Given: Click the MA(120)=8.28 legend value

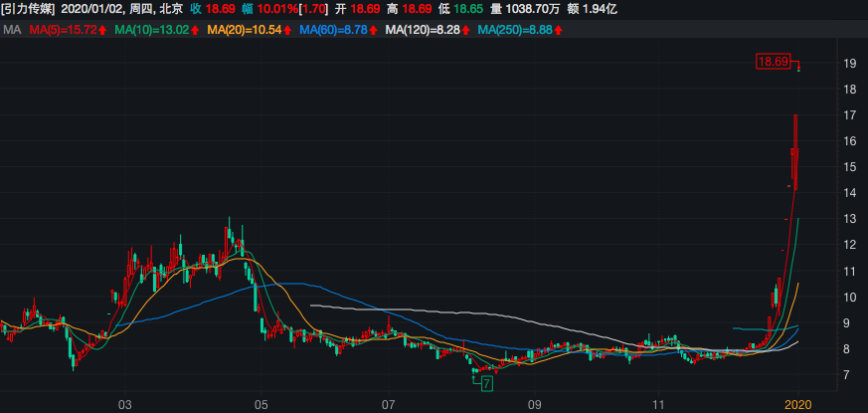Looking at the screenshot, I should click(424, 31).
